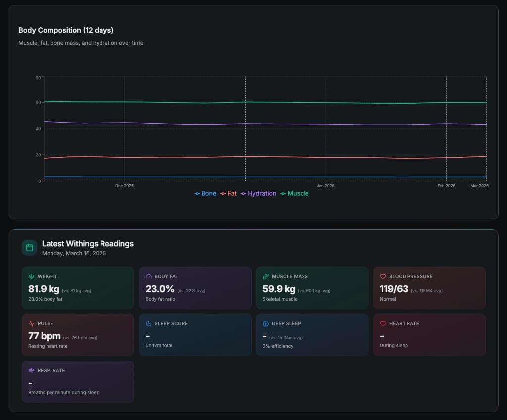
Task: Click the Body Composition (12 days) heading
Action: [66, 30]
